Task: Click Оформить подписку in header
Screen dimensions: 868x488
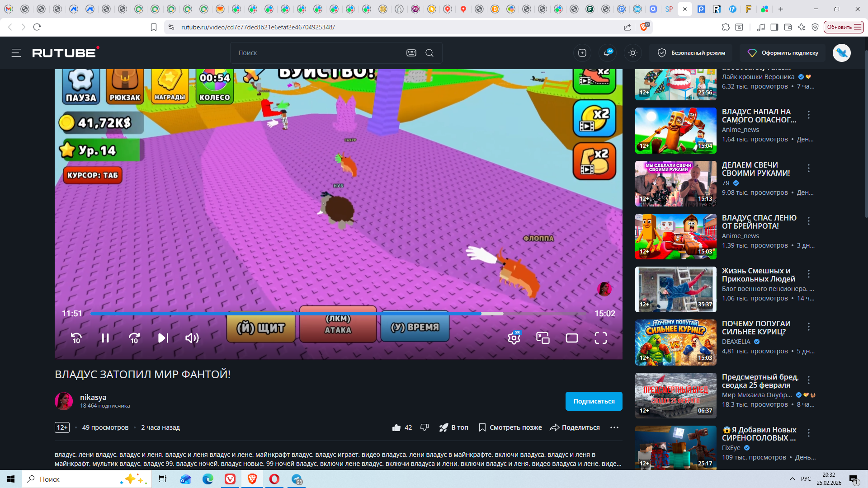Action: coord(783,53)
